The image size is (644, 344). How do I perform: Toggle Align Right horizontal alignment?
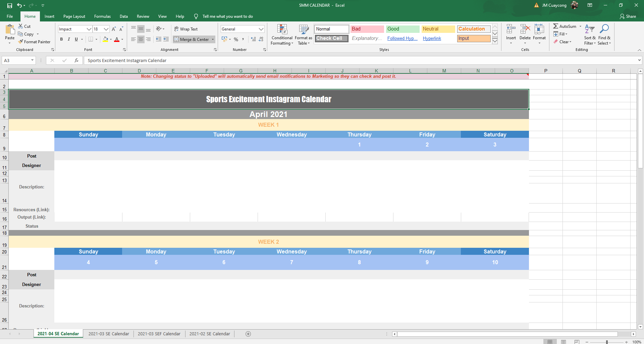(x=148, y=39)
